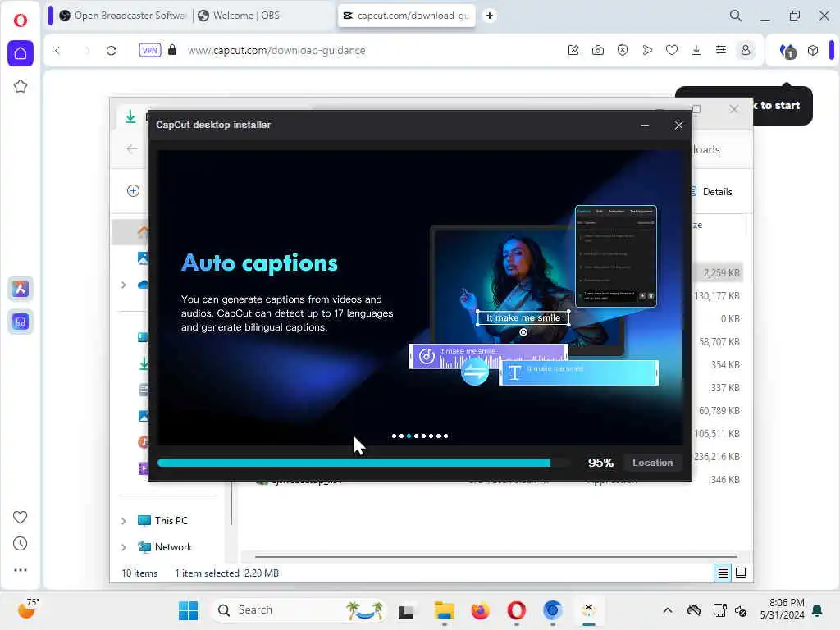
Task: Toggle the VPN badge in address bar
Action: pos(150,50)
